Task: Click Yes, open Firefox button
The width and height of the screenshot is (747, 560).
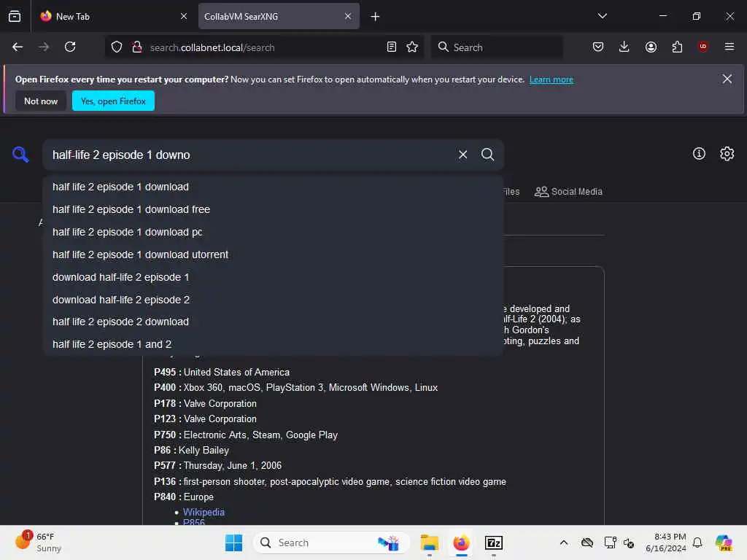Action: tap(113, 101)
